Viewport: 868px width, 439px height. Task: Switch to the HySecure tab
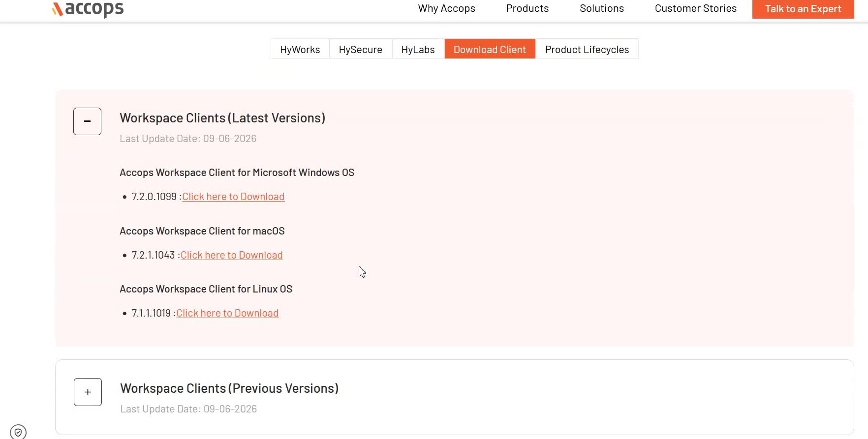tap(361, 49)
